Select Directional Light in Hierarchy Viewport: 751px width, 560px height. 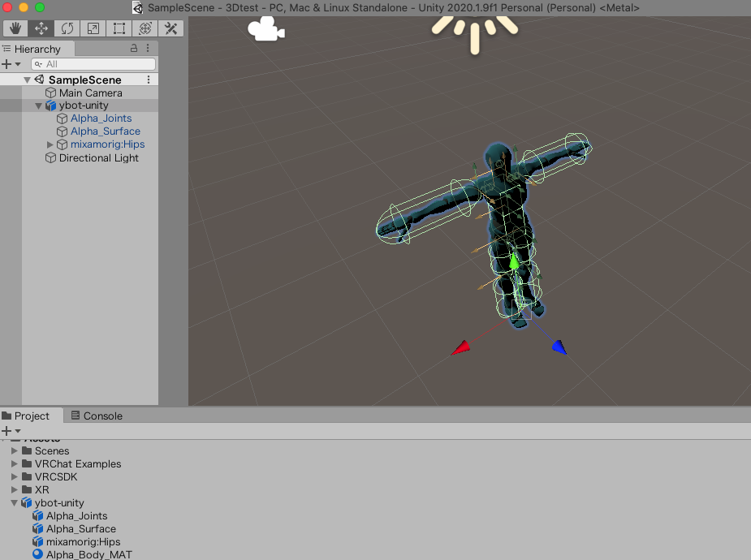99,158
